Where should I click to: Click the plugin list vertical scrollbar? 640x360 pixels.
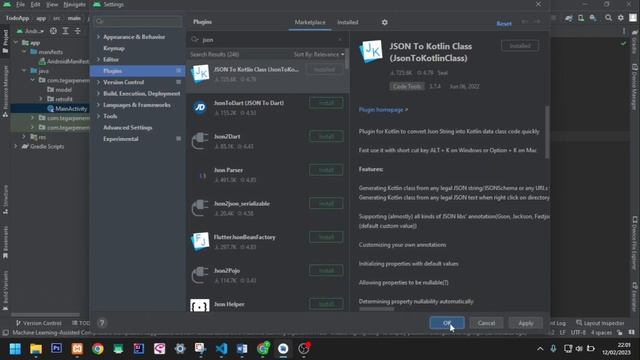[347, 60]
